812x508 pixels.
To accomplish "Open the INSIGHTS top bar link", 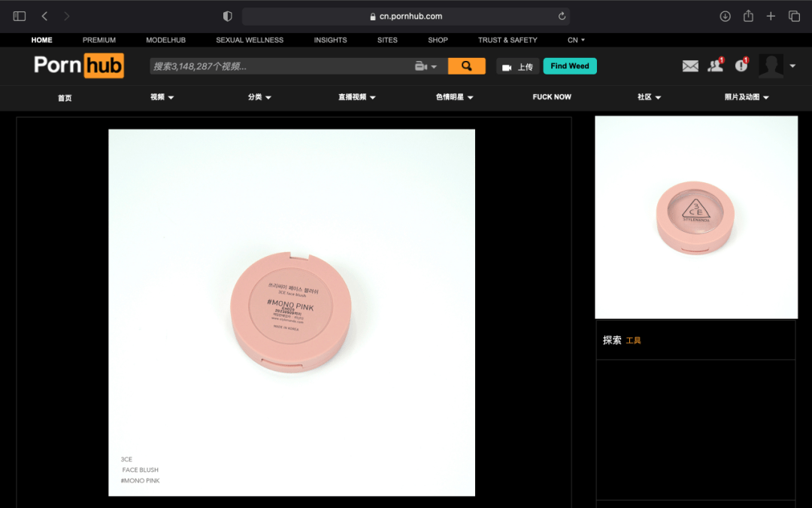I will [330, 40].
